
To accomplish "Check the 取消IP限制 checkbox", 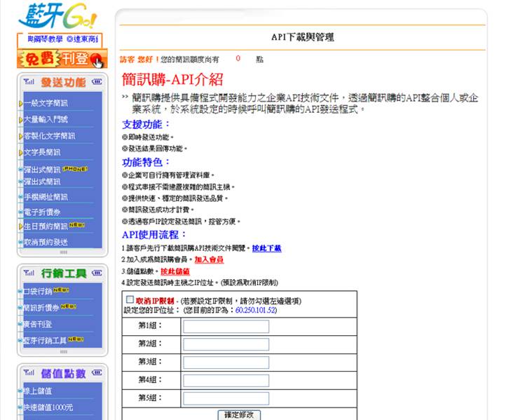I will 129,300.
